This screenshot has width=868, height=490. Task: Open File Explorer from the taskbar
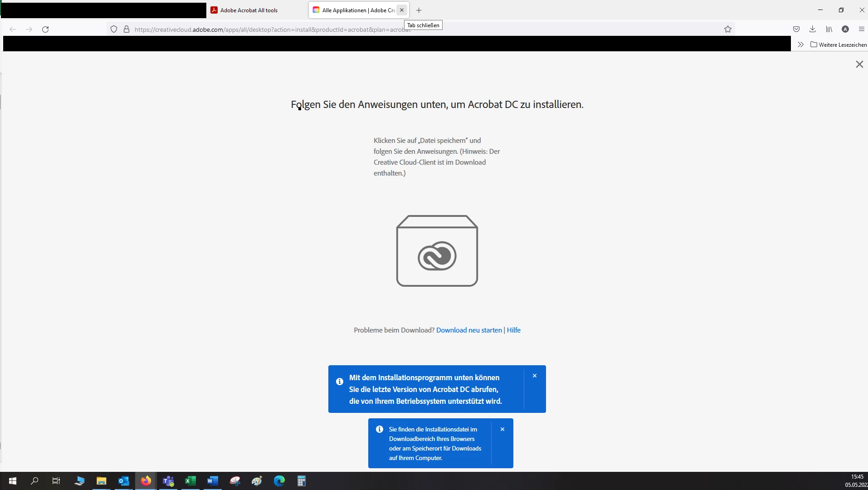coord(102,481)
